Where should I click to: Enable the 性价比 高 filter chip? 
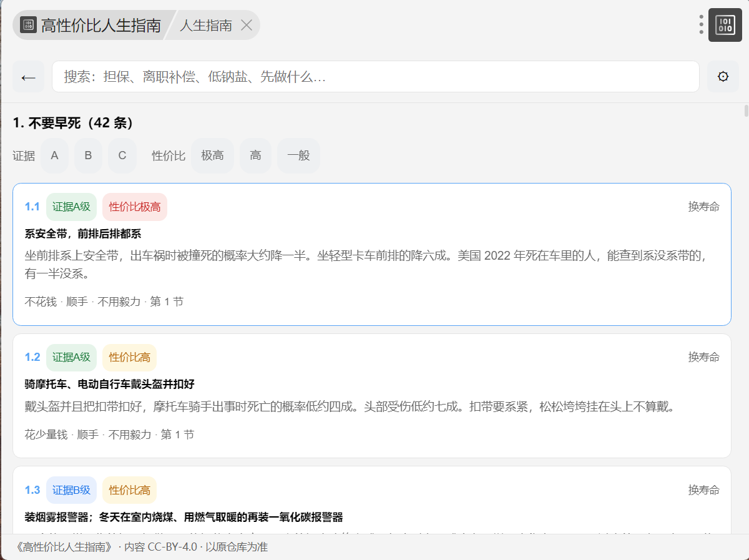point(256,155)
